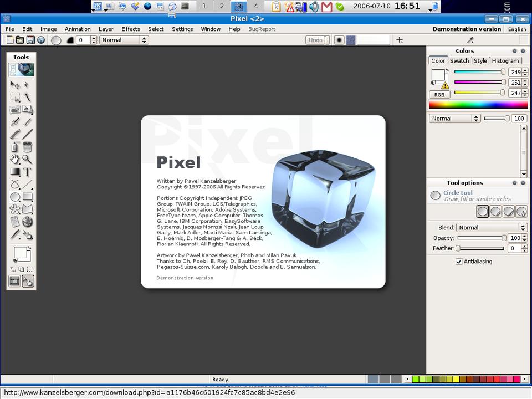The width and height of the screenshot is (532, 399).
Task: Open the Normal dropdown in top toolbar
Action: (x=124, y=40)
